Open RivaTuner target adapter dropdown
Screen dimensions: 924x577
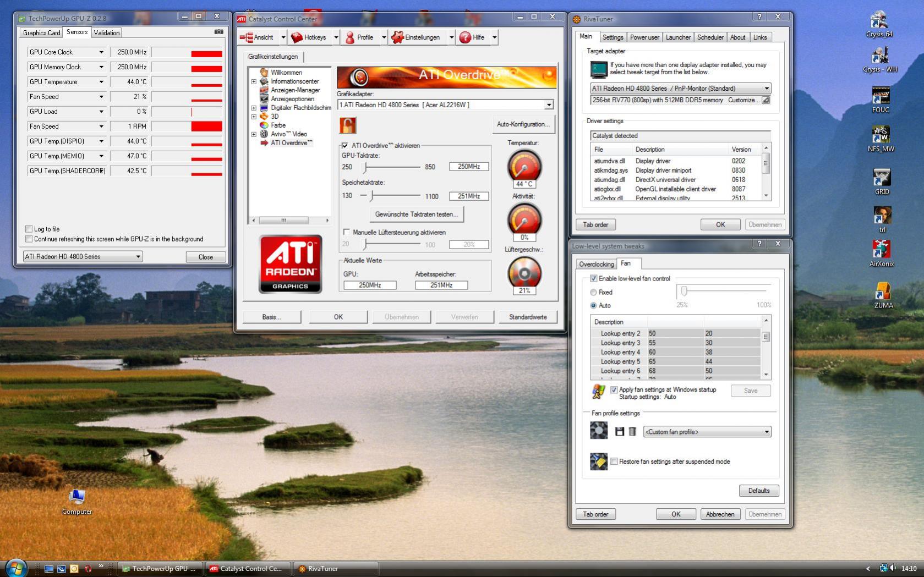680,88
